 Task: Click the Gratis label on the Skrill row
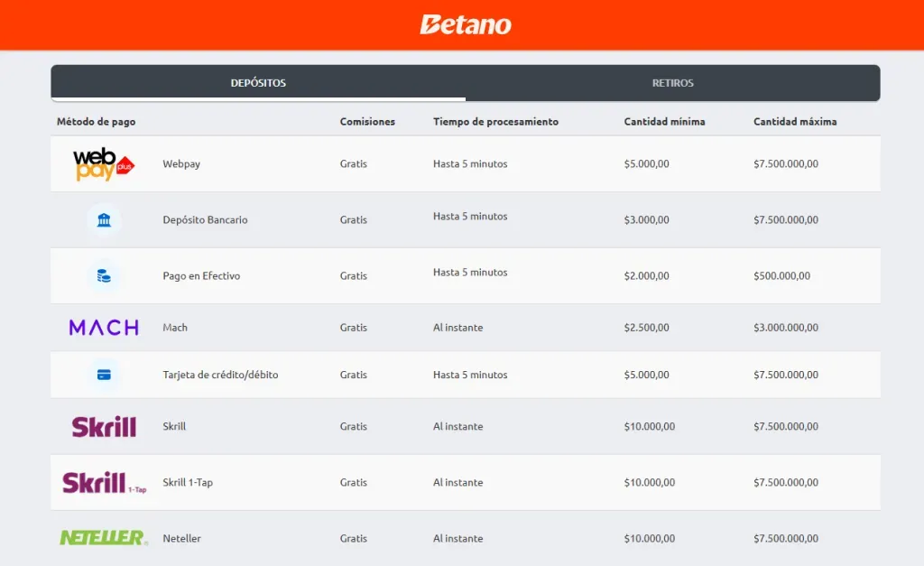click(353, 426)
